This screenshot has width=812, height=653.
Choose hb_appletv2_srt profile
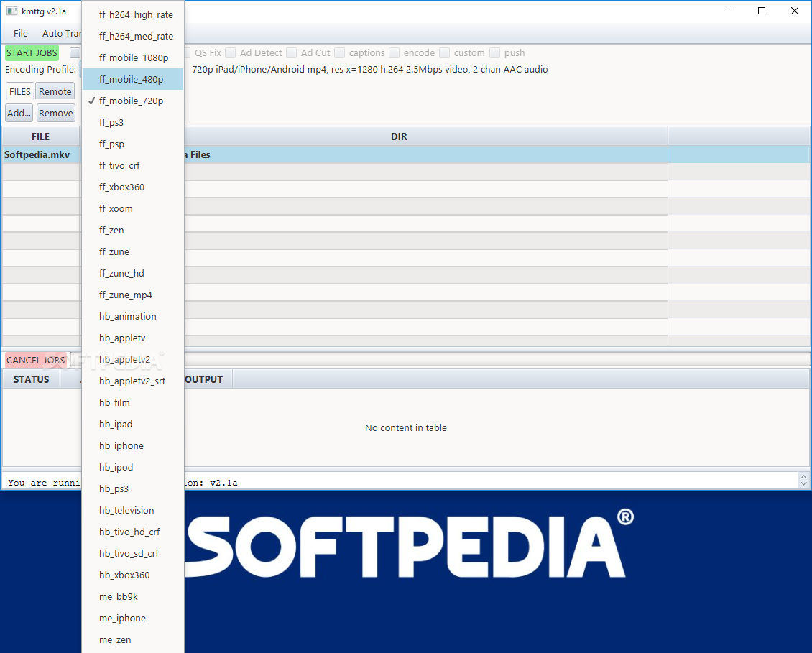point(133,381)
